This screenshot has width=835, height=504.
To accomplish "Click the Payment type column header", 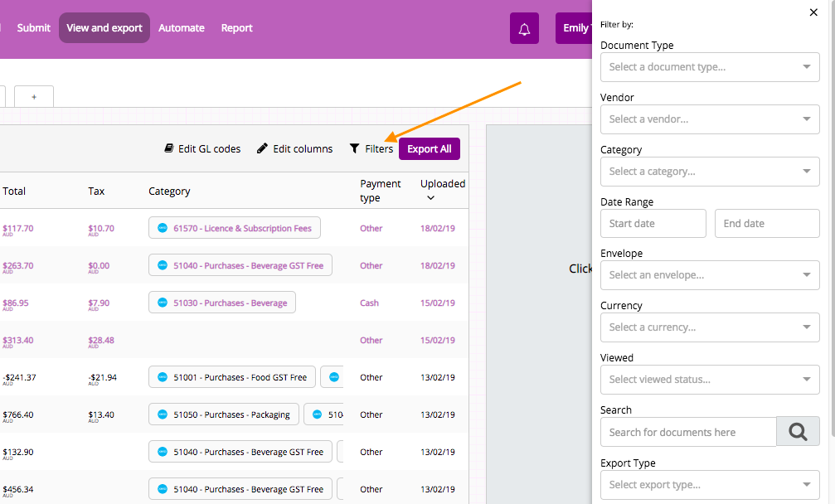I will (x=381, y=191).
